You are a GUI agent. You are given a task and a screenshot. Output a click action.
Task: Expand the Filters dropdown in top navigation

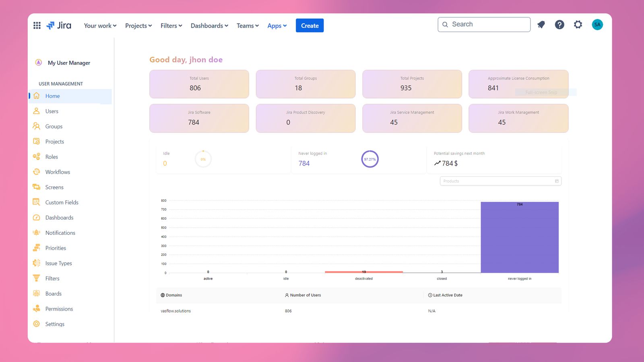tap(171, 25)
